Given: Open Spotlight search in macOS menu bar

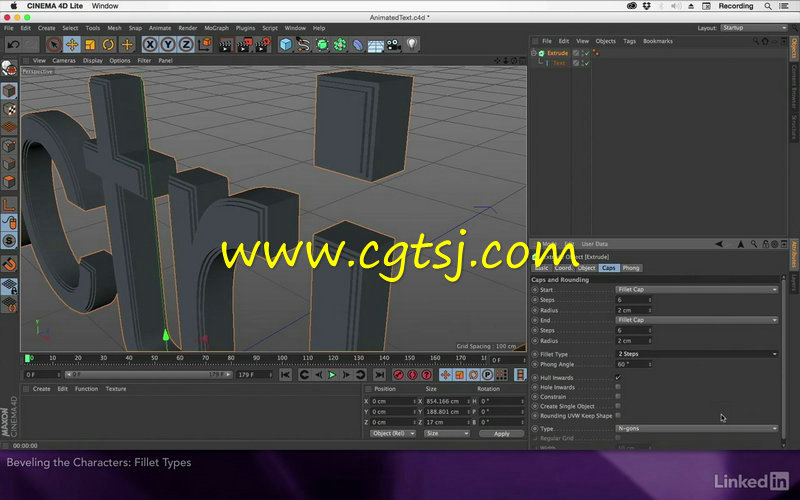Looking at the screenshot, I should pyautogui.click(x=768, y=6).
